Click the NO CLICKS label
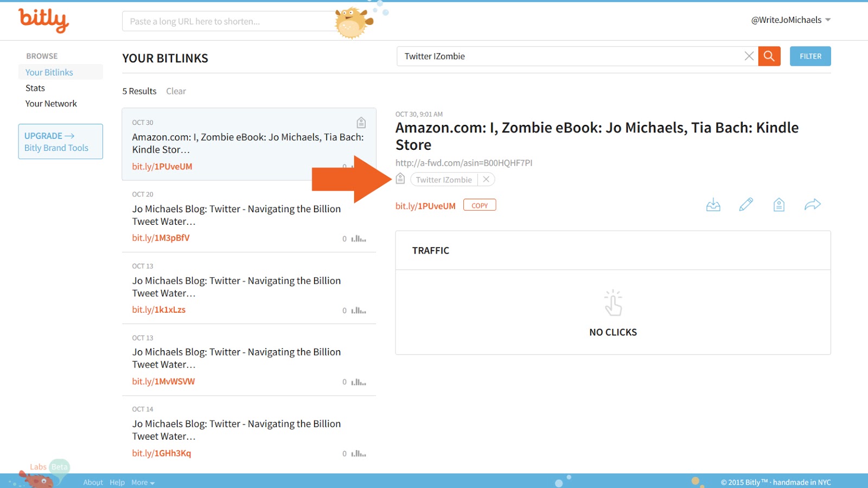Image resolution: width=868 pixels, height=488 pixels. [x=613, y=332]
